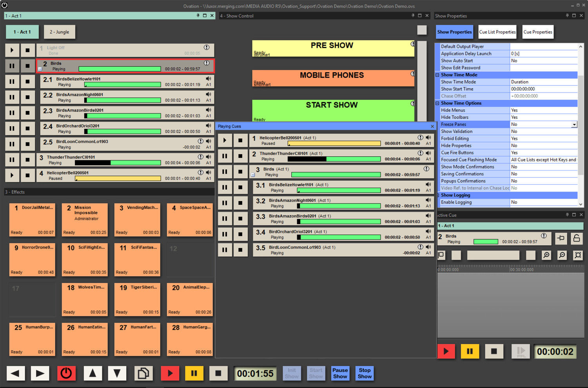This screenshot has height=388, width=588.
Task: Open the Freeze Panes dropdown
Action: point(574,124)
